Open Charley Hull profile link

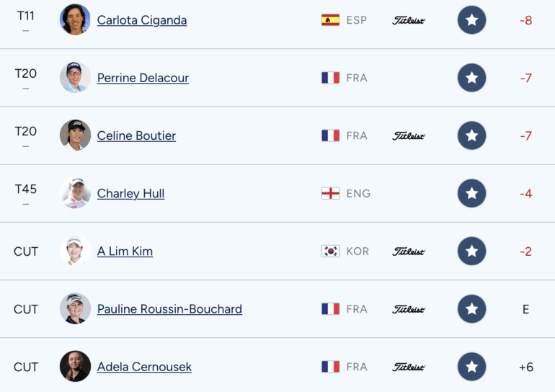[130, 194]
